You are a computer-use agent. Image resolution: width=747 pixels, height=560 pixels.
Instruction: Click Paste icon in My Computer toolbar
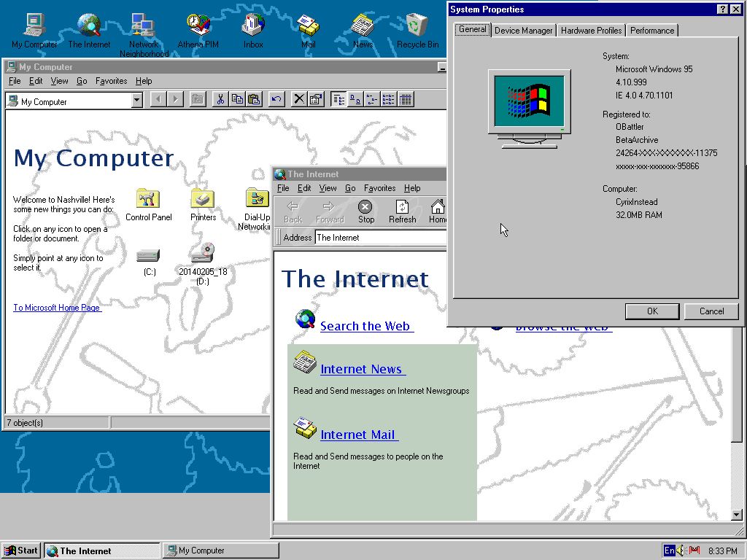(x=255, y=99)
